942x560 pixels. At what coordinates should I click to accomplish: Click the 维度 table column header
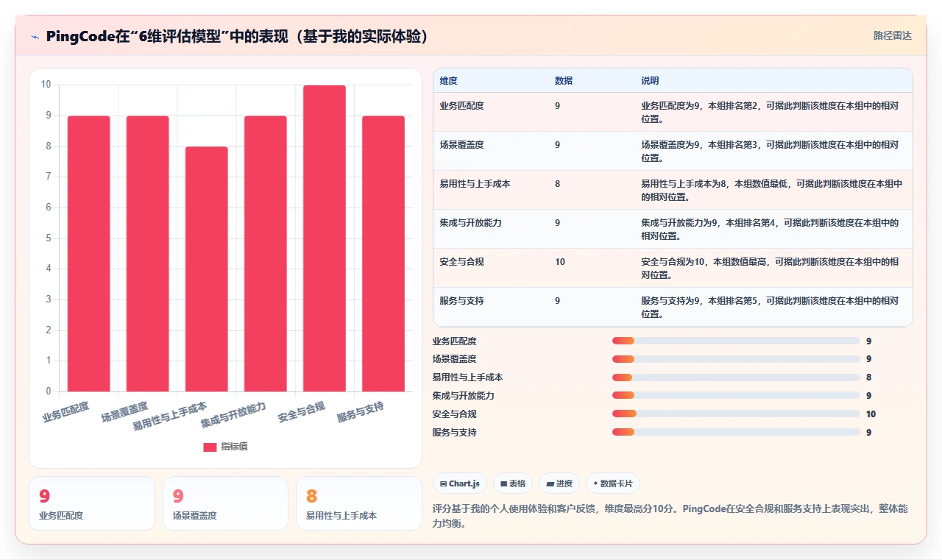point(448,80)
